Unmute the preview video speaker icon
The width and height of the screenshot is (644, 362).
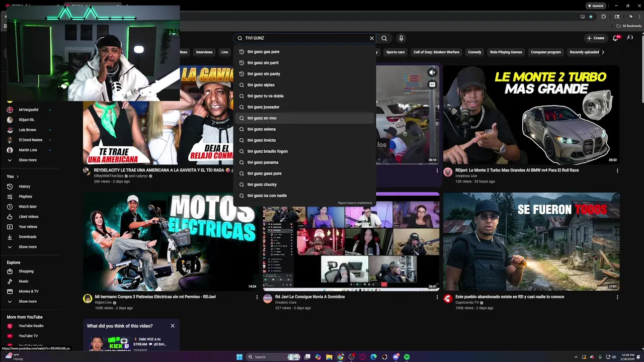click(432, 72)
